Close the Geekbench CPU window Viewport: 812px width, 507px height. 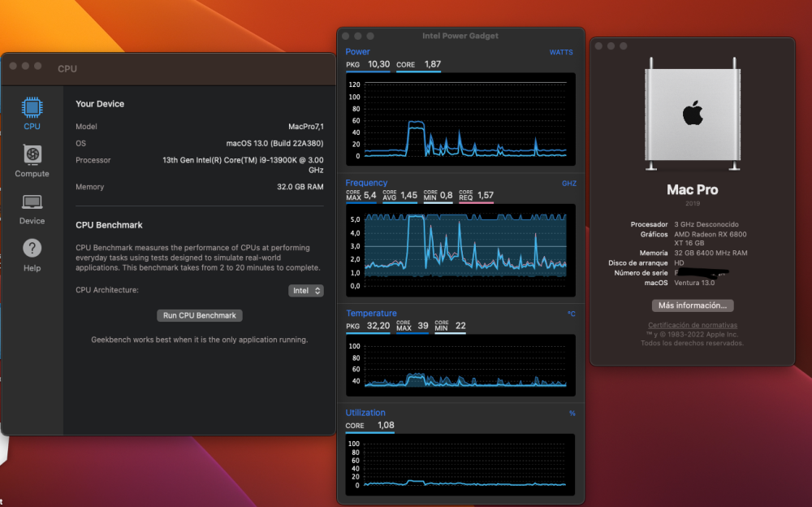pyautogui.click(x=13, y=66)
